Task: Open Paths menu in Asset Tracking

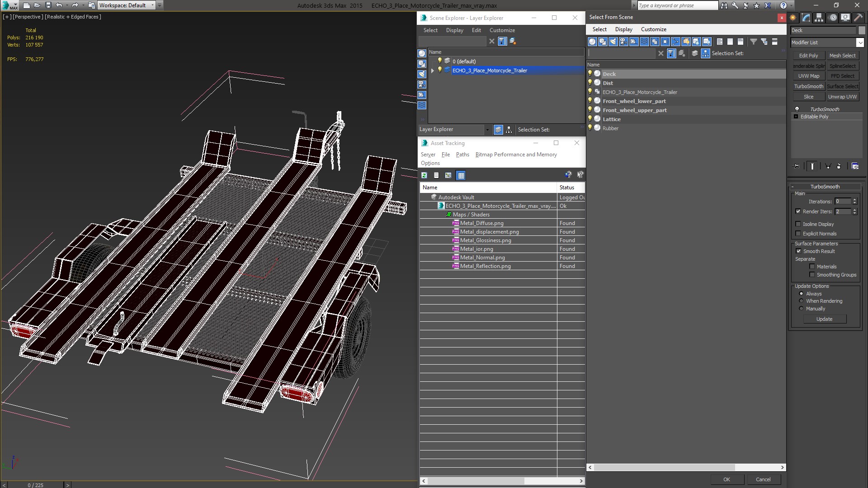Action: point(462,155)
